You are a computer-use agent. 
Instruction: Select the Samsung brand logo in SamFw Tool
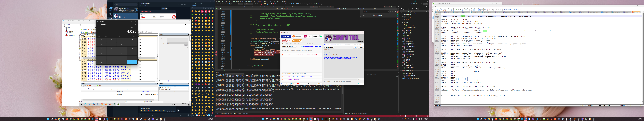pos(286,36)
